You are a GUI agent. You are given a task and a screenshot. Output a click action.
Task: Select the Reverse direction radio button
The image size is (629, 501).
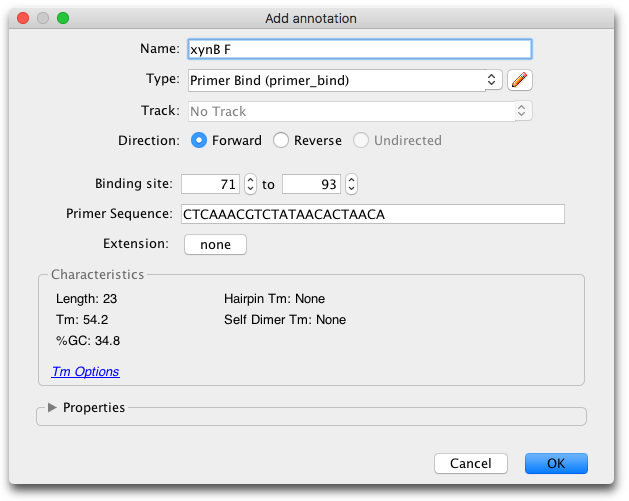click(x=281, y=140)
